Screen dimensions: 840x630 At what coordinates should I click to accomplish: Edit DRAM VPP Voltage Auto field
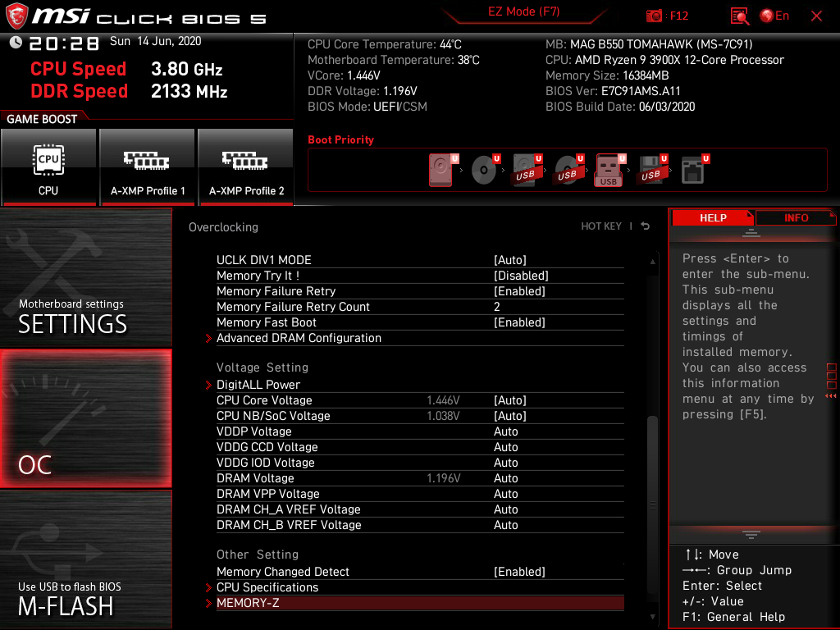pos(505,493)
